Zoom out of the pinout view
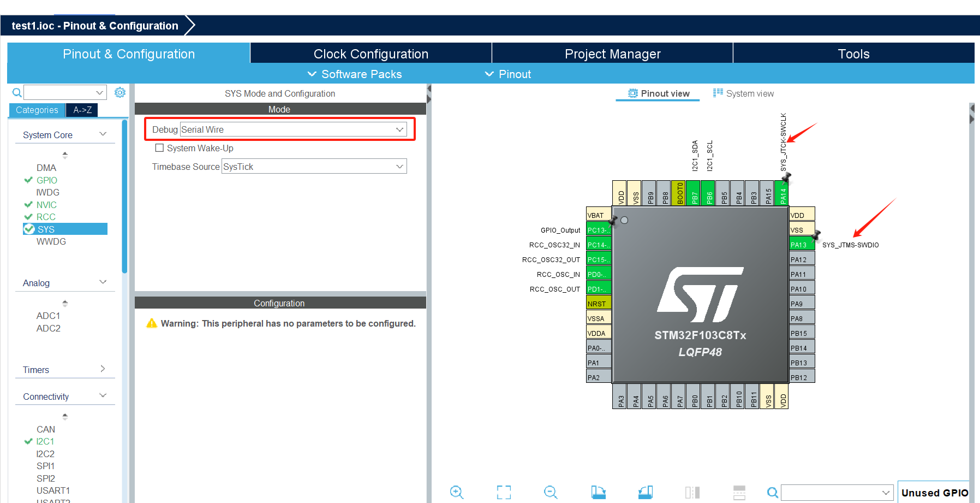 [551, 492]
